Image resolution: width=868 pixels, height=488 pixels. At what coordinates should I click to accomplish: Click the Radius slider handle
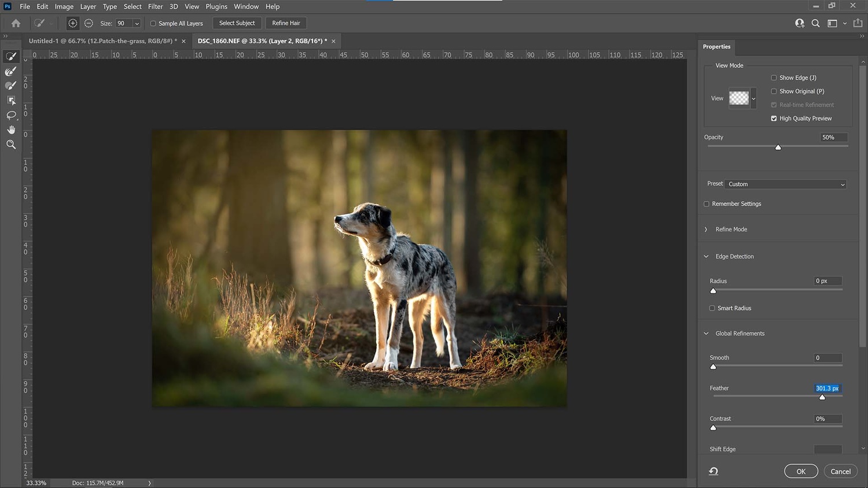tap(713, 291)
